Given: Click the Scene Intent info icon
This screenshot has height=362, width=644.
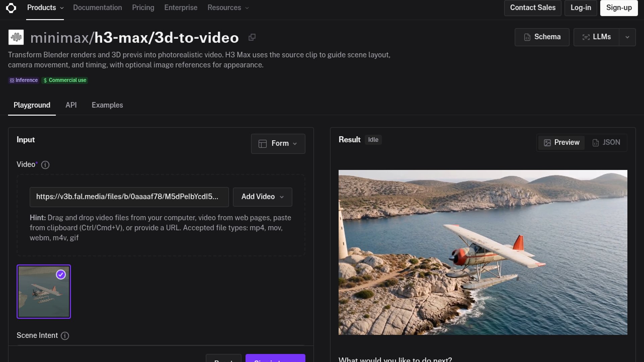Looking at the screenshot, I should [x=65, y=336].
